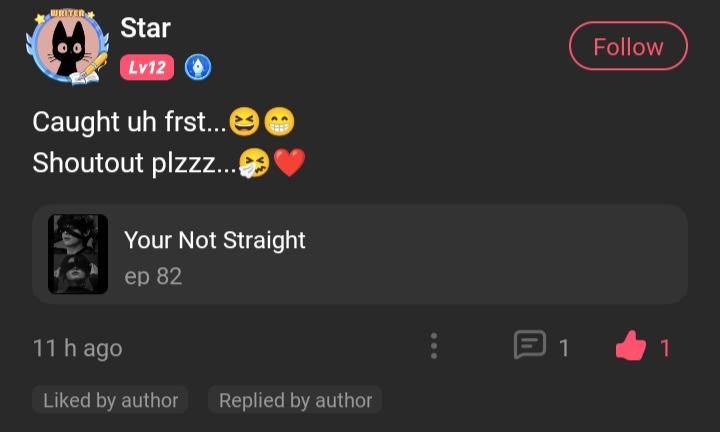
Task: Open the username Star profile link
Action: 146,28
